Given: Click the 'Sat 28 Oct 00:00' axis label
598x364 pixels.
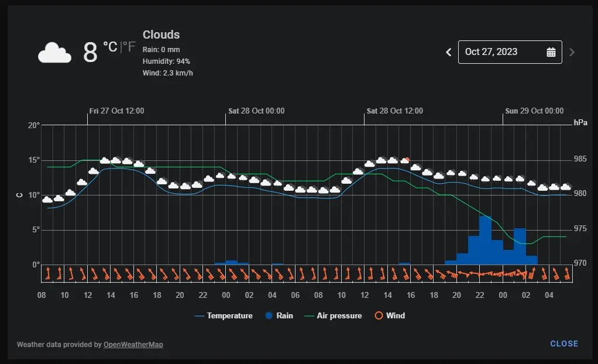Looking at the screenshot, I should (x=256, y=111).
